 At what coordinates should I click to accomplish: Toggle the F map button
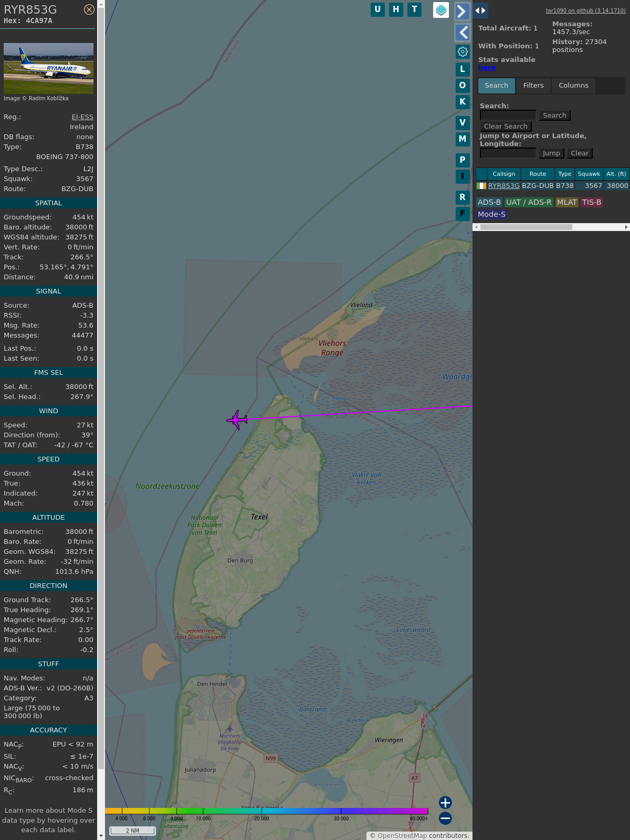[x=463, y=214]
